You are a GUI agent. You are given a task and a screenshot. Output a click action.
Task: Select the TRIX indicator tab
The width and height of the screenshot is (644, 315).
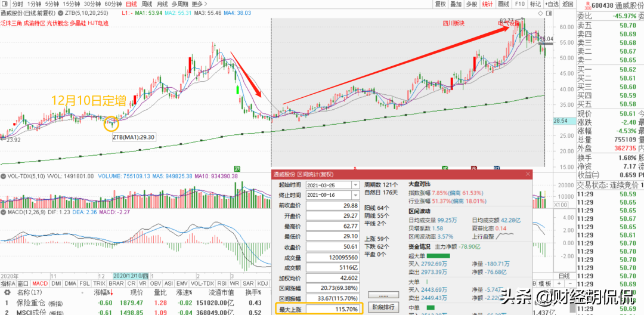tap(100, 283)
